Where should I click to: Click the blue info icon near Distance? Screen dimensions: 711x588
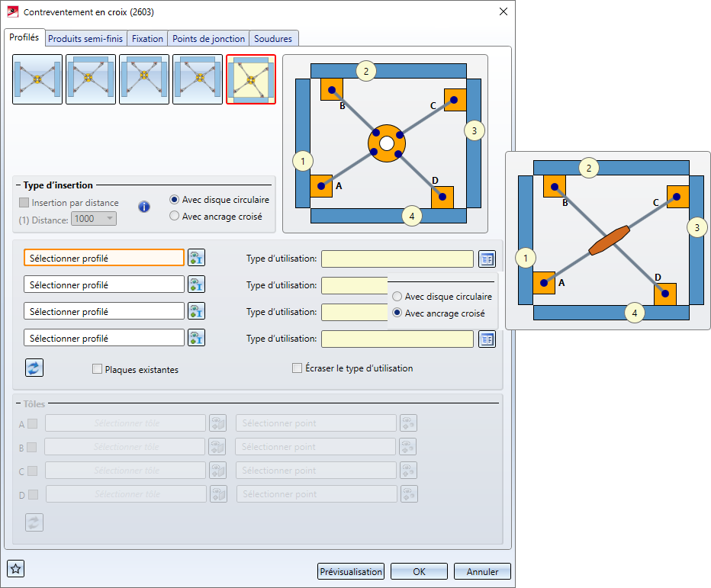pyautogui.click(x=143, y=207)
